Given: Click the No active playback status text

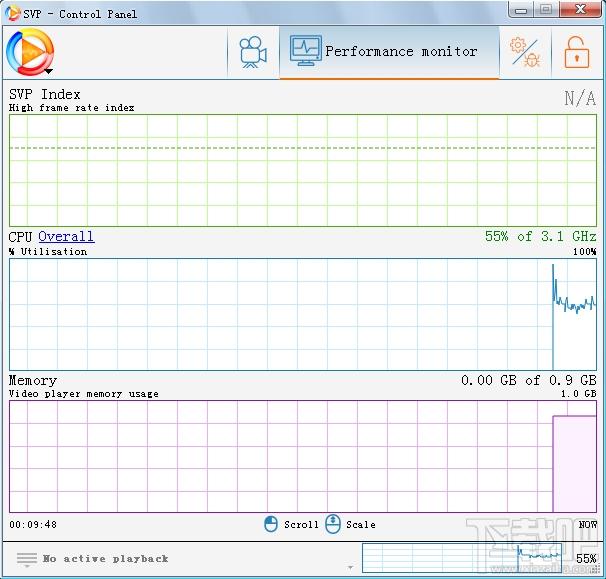Looking at the screenshot, I should [105, 559].
